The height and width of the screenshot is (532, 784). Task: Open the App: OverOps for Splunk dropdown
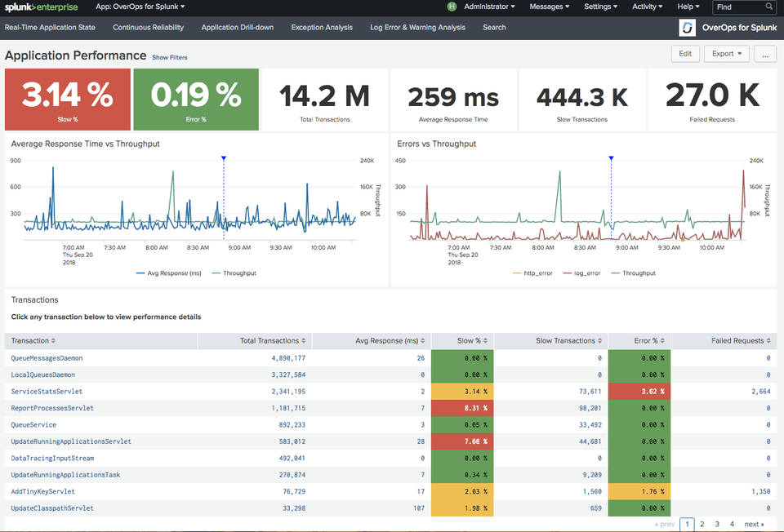click(140, 7)
